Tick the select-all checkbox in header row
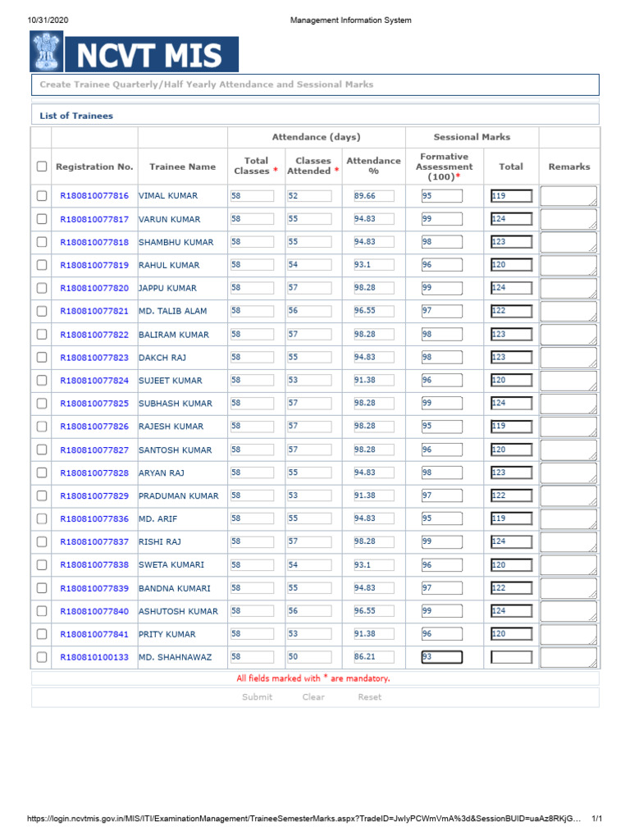 pos(42,167)
